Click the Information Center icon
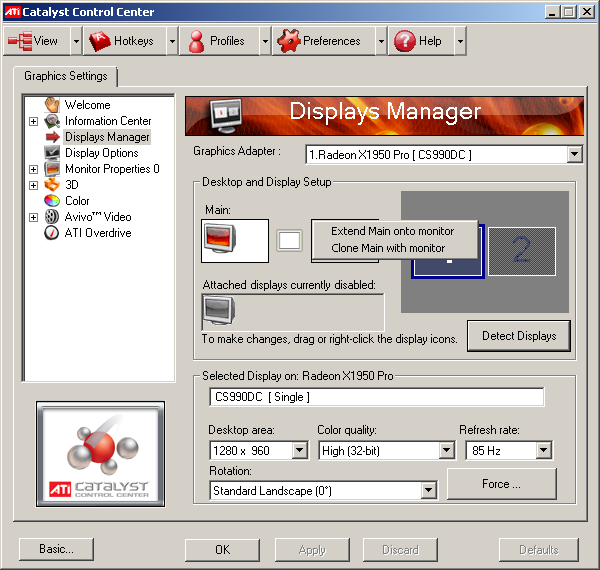 click(52, 121)
